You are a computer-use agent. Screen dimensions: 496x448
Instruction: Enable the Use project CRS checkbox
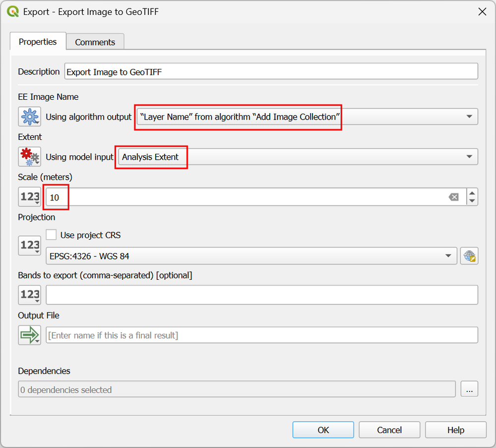coord(51,235)
